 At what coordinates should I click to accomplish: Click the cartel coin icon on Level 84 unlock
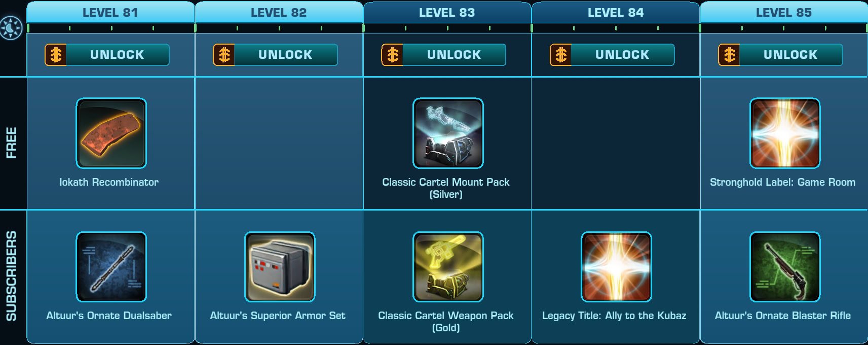(x=561, y=55)
